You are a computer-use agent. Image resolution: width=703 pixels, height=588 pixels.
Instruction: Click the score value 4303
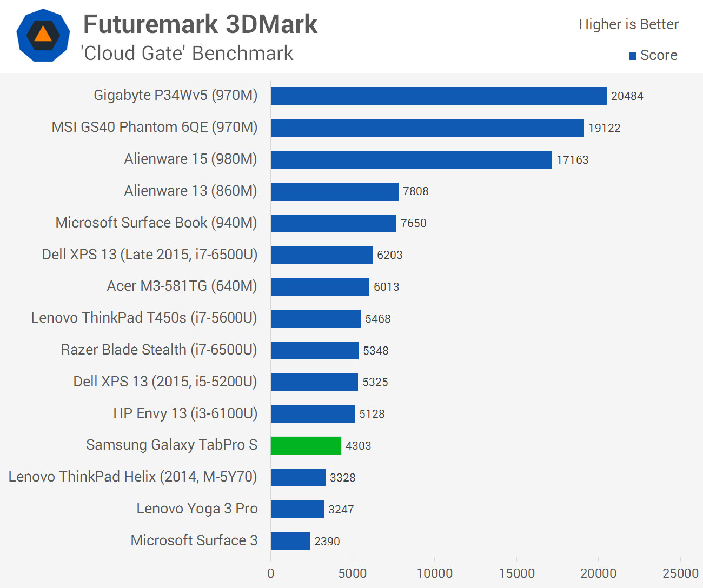tap(359, 446)
